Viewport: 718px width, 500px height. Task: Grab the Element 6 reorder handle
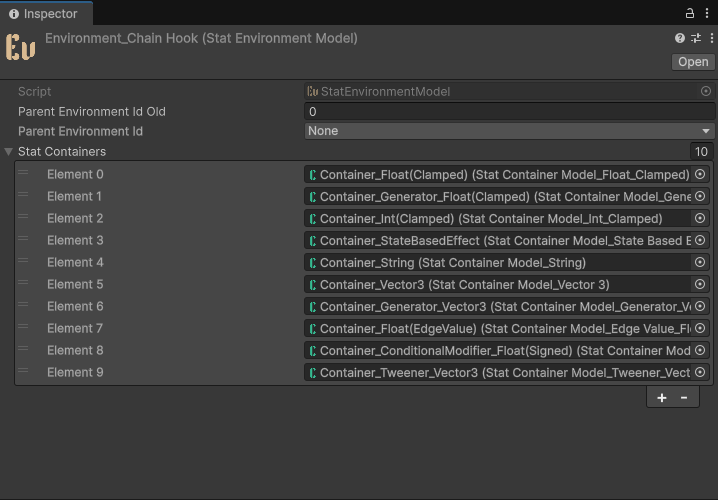[23, 304]
